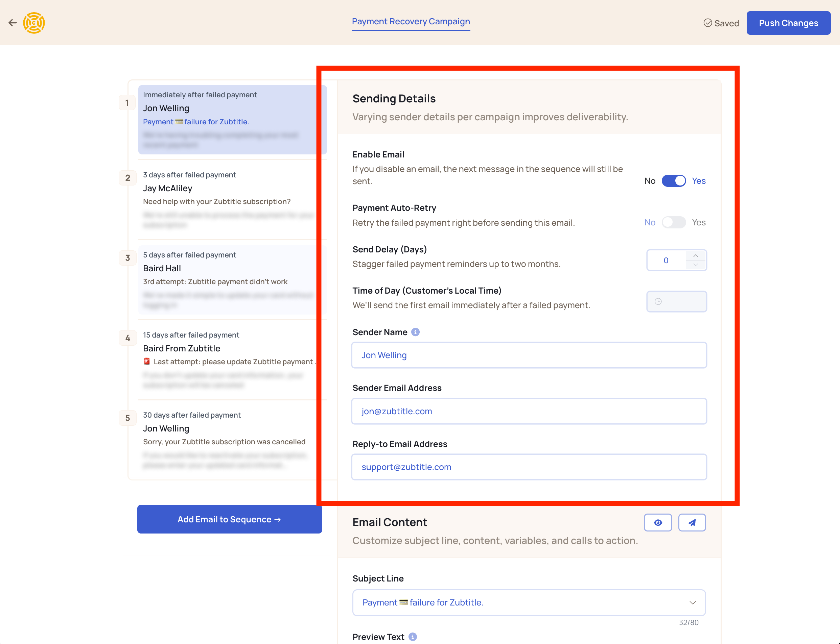Click the Zubtitle logo in the header
The height and width of the screenshot is (644, 840).
(34, 23)
